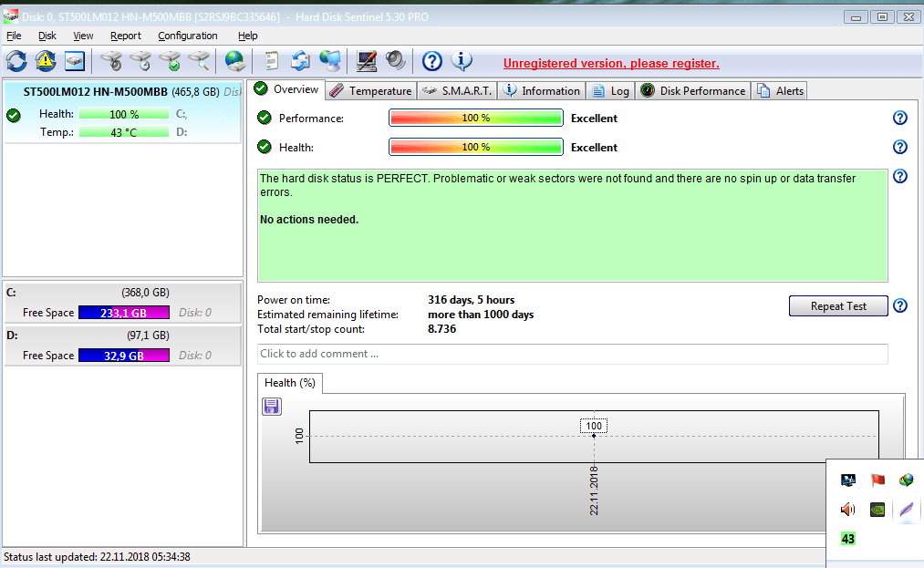The width and height of the screenshot is (924, 568).
Task: Switch to the Temperature tab
Action: tap(371, 91)
